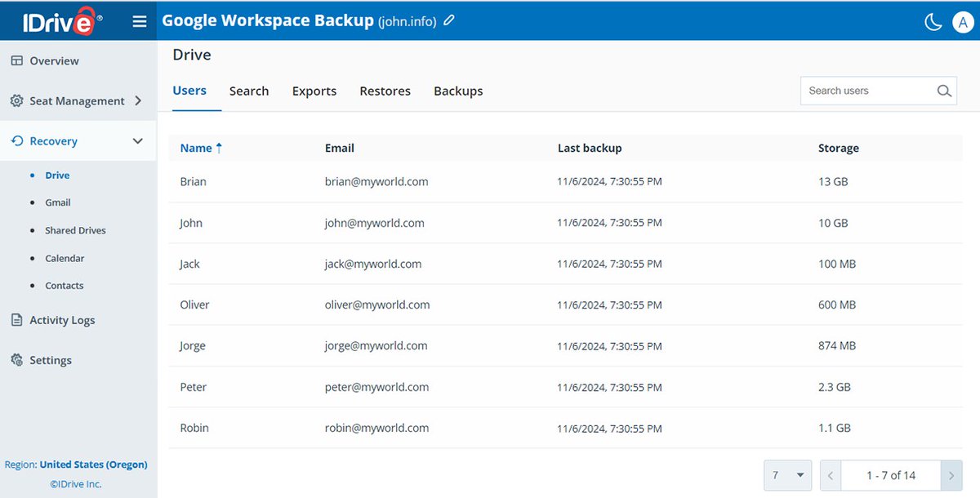The image size is (980, 498).
Task: Switch to the Backups tab
Action: click(458, 91)
